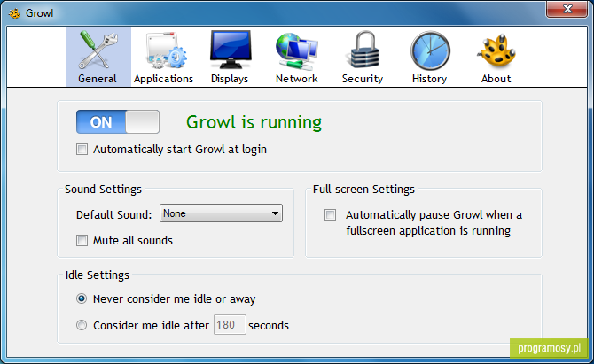Open the Default Sound dropdown

click(x=222, y=213)
